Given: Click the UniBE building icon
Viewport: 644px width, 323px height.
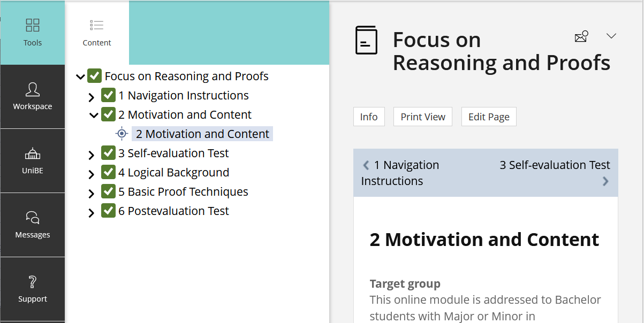Looking at the screenshot, I should point(33,154).
